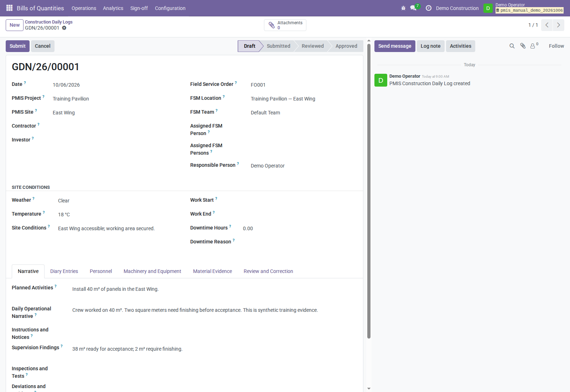Click Send message in chatter

[x=395, y=46]
